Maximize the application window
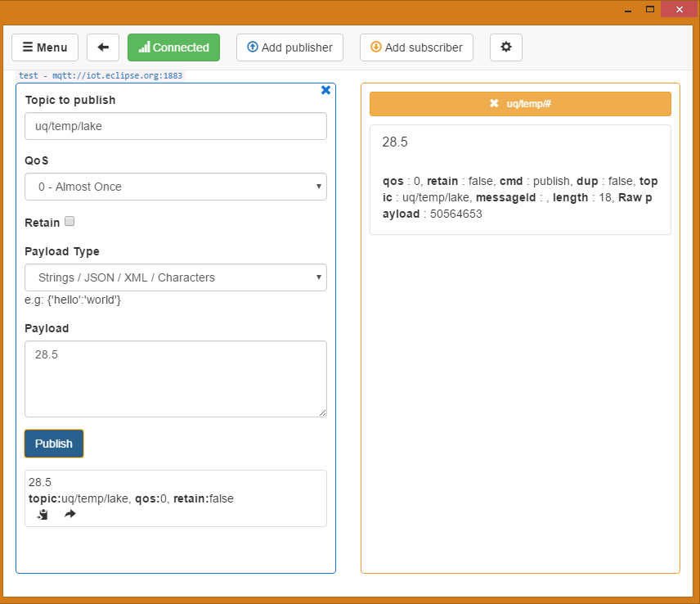Image resolution: width=700 pixels, height=604 pixels. coord(650,9)
